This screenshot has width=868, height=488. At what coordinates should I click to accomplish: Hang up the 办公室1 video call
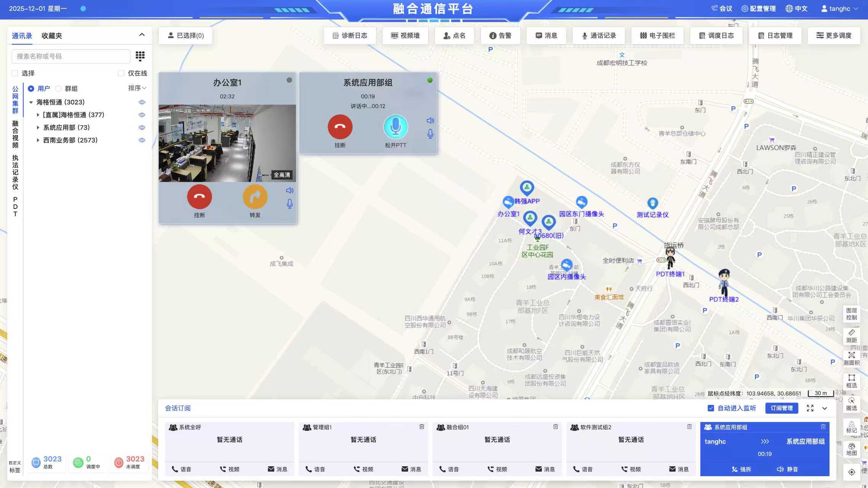(199, 197)
